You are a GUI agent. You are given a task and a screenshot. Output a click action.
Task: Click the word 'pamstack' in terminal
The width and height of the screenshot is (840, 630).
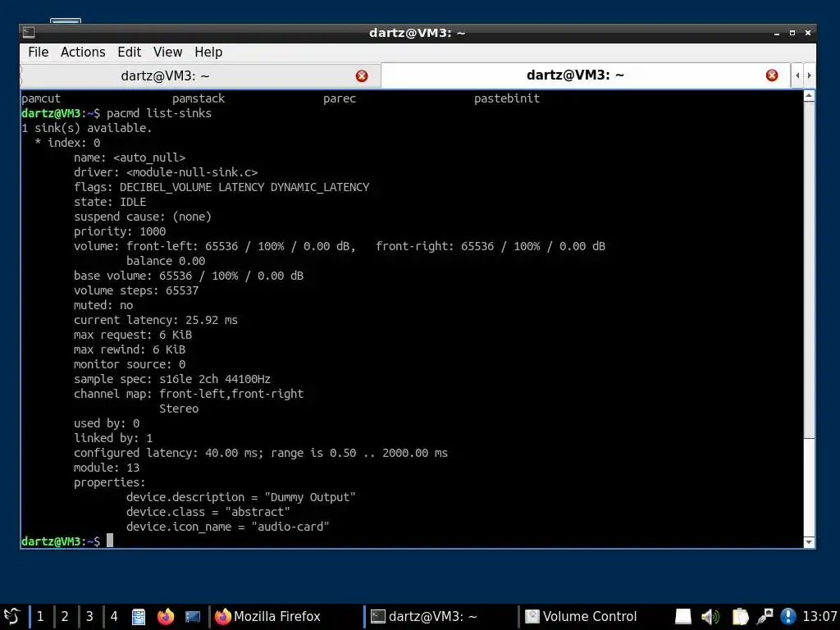click(x=199, y=98)
